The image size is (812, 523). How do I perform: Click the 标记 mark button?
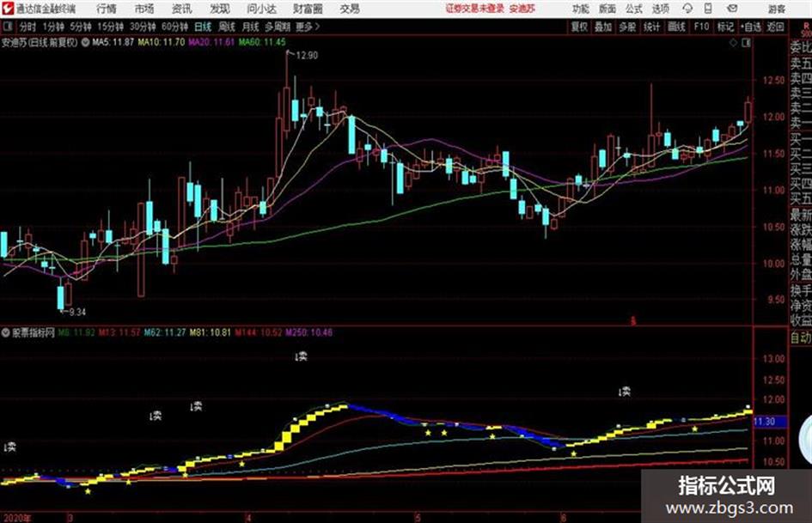coord(725,27)
